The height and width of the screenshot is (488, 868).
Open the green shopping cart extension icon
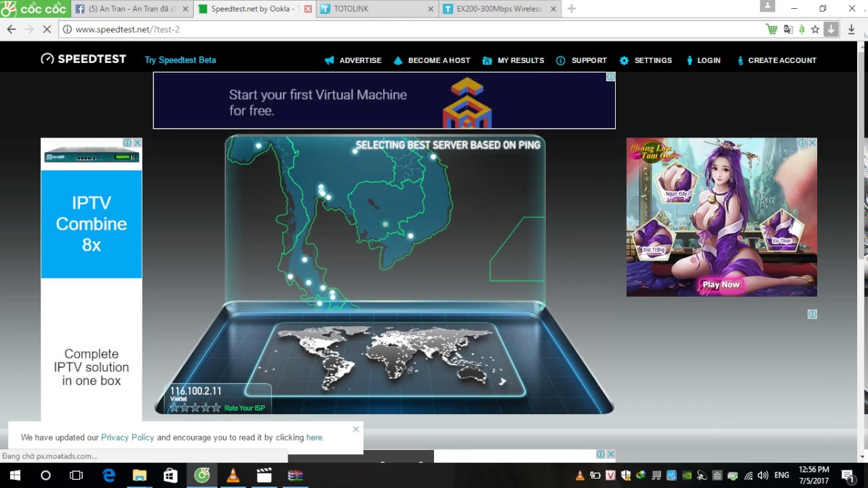[x=771, y=29]
